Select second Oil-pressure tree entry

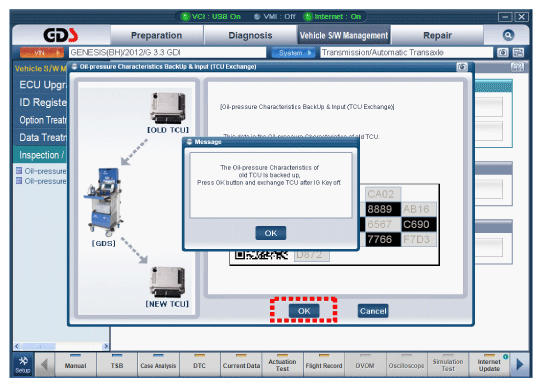[41, 181]
